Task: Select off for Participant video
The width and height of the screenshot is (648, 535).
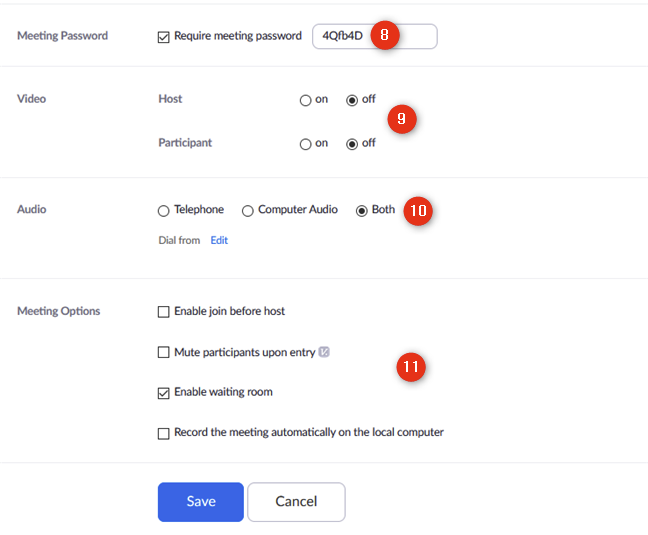Action: [x=352, y=144]
